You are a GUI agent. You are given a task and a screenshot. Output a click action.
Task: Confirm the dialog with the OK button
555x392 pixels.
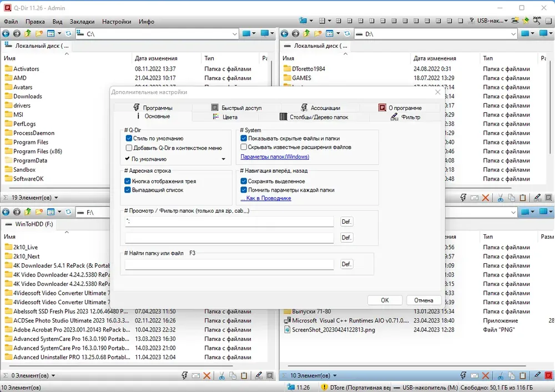coord(385,300)
